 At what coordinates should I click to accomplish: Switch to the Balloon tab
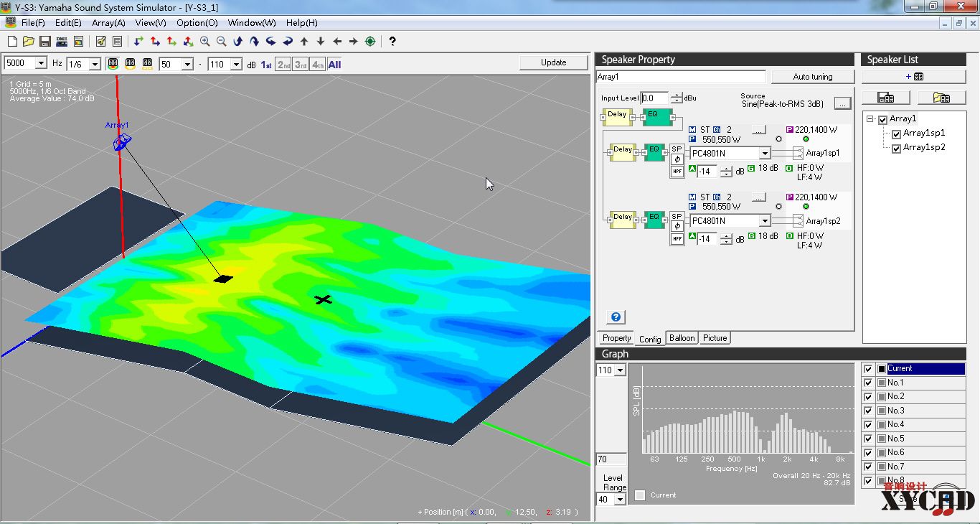click(x=682, y=338)
